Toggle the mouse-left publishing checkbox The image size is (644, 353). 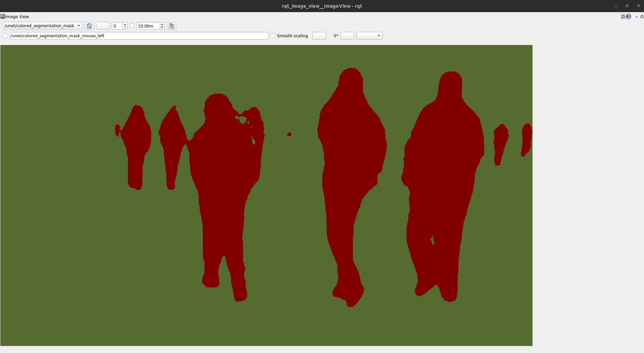(x=5, y=36)
